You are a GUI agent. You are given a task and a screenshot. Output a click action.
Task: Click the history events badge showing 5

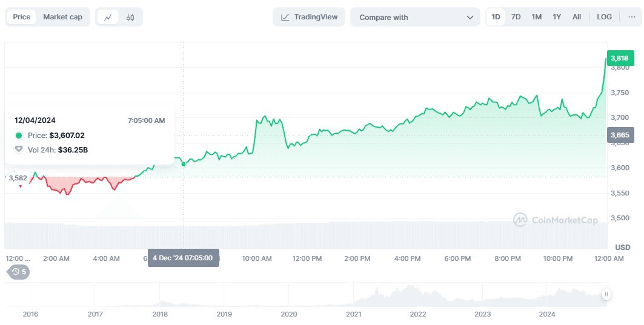point(19,272)
